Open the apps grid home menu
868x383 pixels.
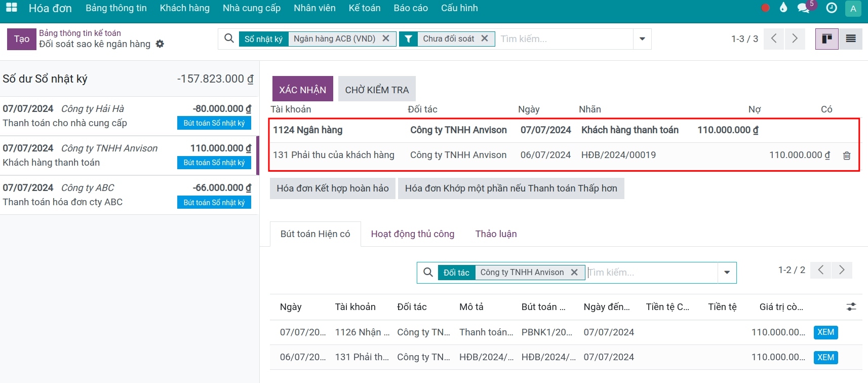(11, 8)
